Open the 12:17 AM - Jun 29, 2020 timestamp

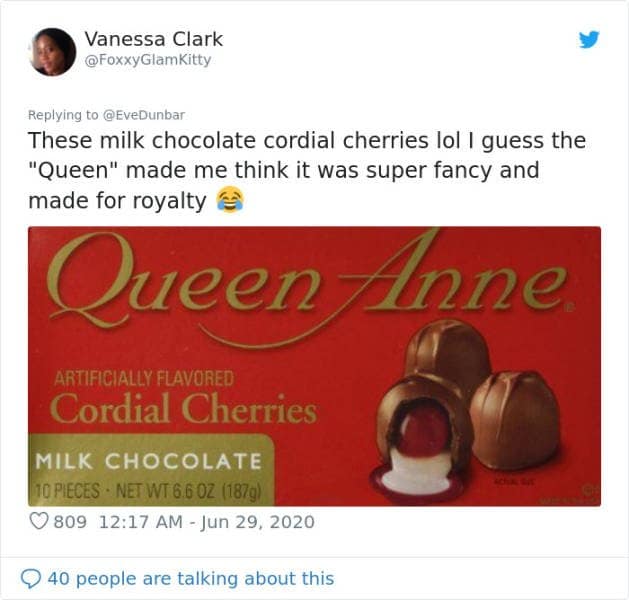(x=206, y=522)
